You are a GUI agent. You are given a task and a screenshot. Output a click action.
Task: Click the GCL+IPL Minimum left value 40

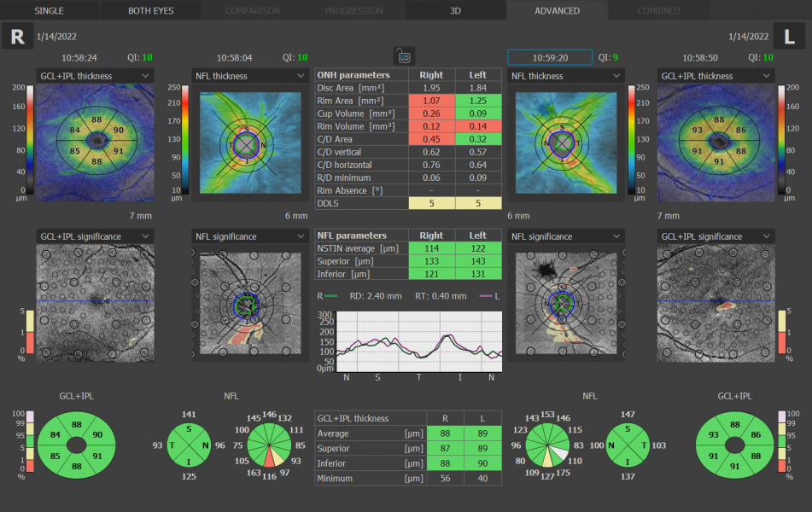click(x=482, y=479)
